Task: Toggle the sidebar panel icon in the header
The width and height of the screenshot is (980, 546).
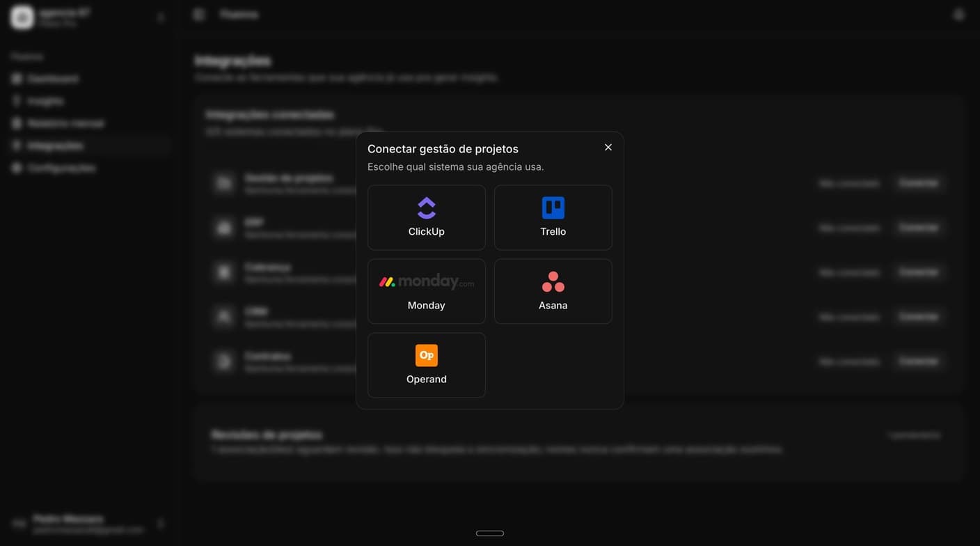Action: coord(199,14)
